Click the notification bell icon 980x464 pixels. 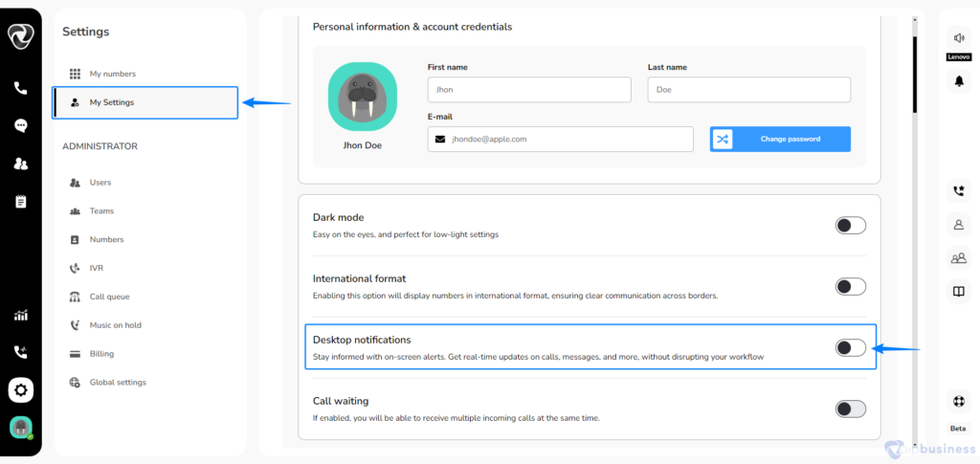pyautogui.click(x=959, y=80)
